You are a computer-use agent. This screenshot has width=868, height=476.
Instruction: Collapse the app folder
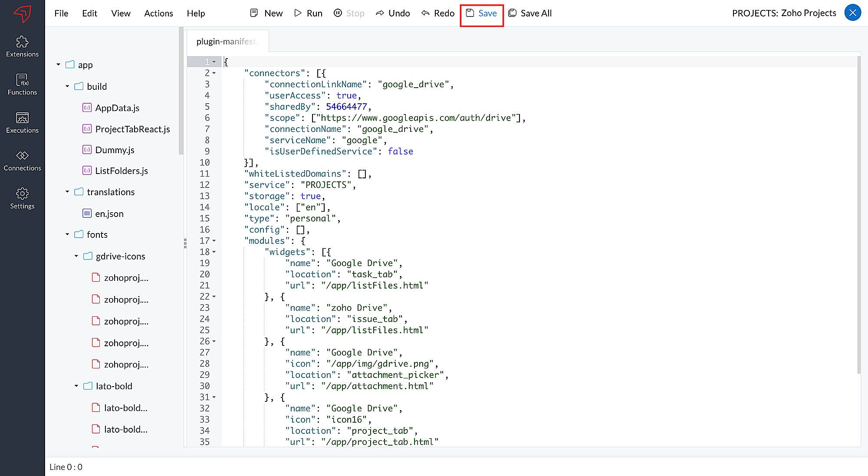(59, 65)
